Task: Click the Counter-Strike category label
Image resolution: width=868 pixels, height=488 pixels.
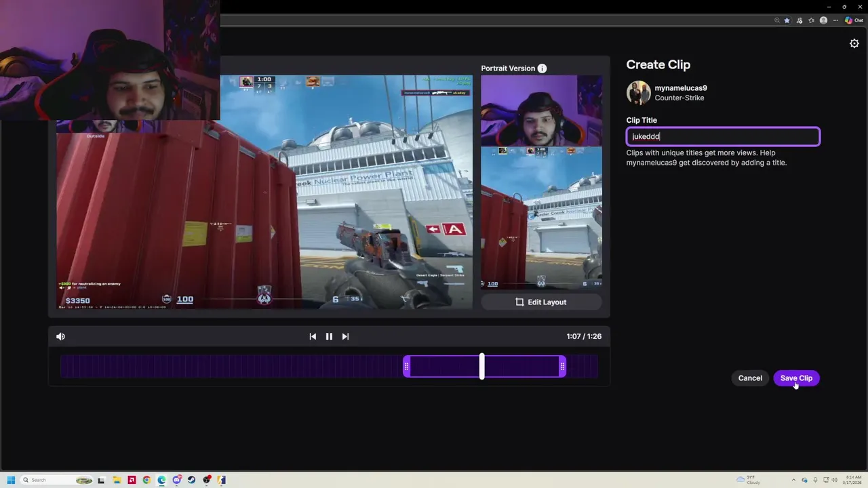Action: click(x=679, y=98)
